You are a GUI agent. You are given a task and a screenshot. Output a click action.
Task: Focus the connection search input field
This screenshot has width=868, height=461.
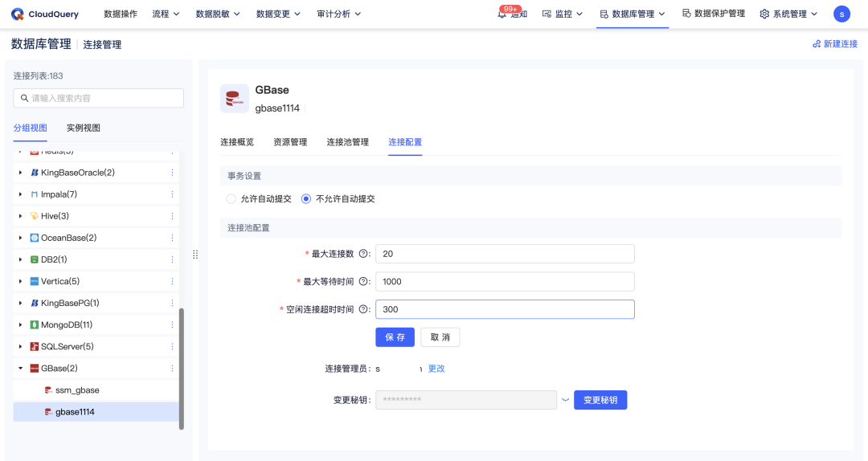pos(99,98)
